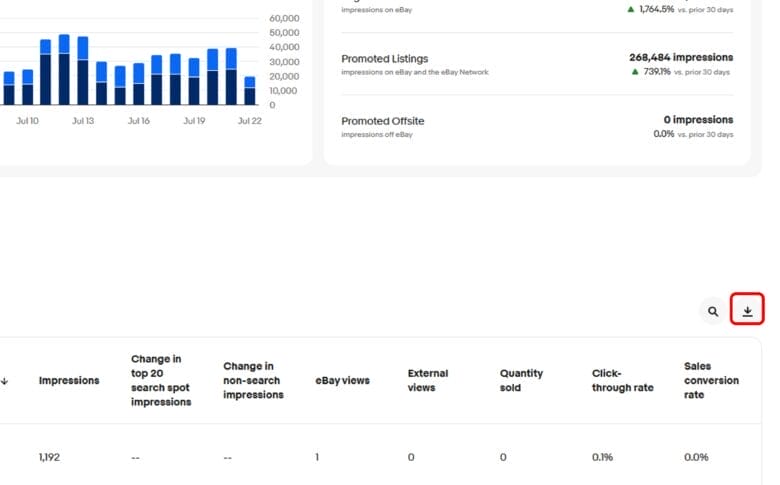This screenshot has height=485, width=780.
Task: Select the eBay views column header
Action: (x=342, y=381)
